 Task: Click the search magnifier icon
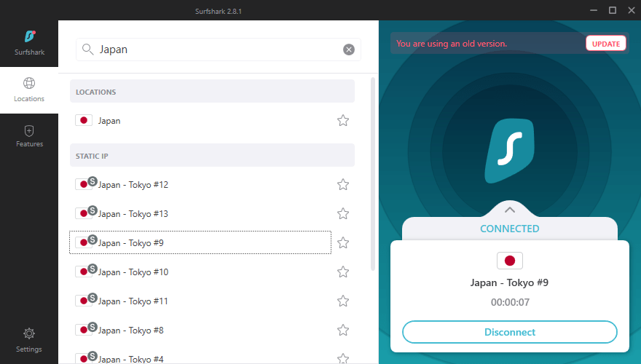(87, 50)
